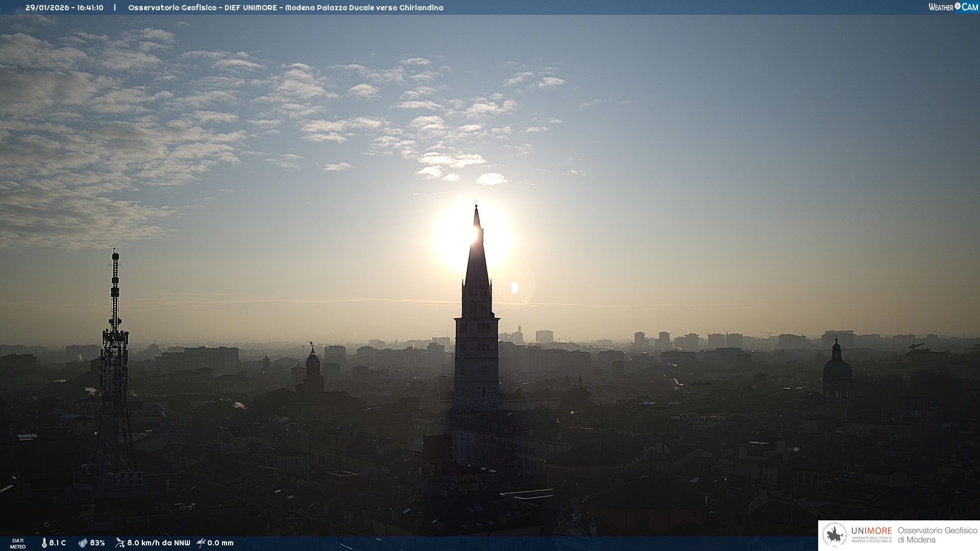This screenshot has width=980, height=551.
Task: Click the 8.1 C temperature reading
Action: (x=57, y=543)
